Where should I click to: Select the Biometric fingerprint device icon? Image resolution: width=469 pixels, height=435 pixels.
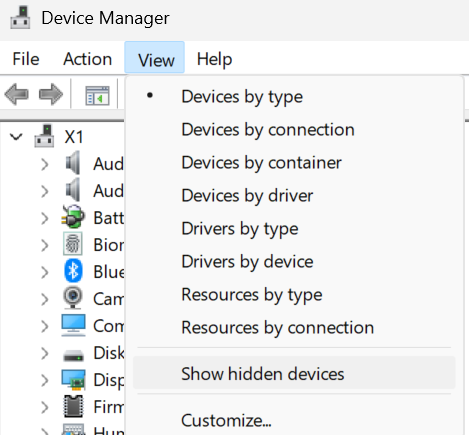(73, 244)
